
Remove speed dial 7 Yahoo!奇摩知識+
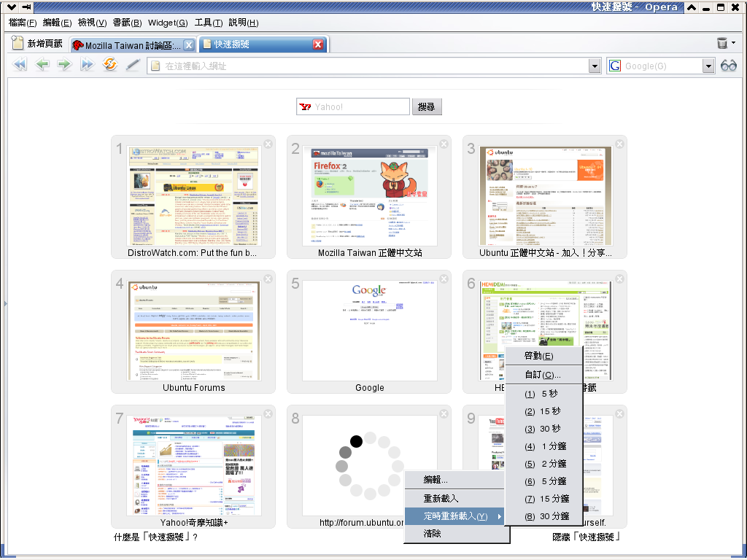pos(268,414)
